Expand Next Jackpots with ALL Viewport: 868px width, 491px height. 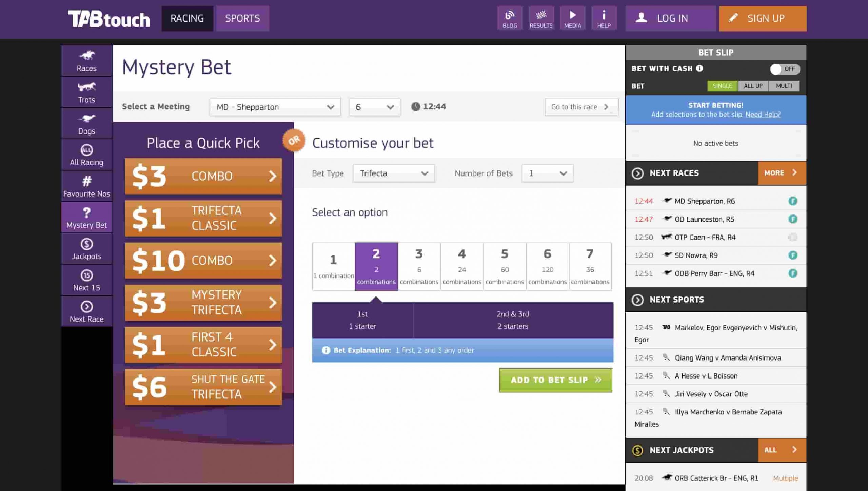click(x=782, y=450)
